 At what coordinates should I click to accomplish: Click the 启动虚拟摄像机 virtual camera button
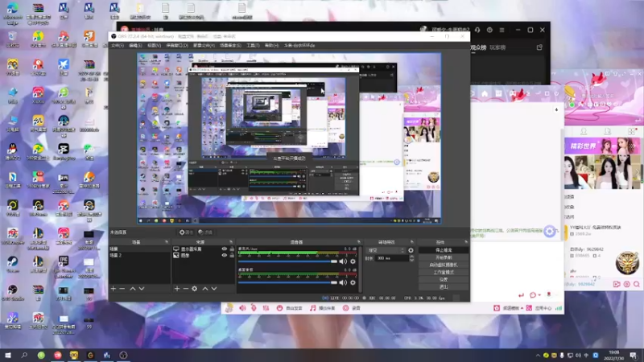(444, 265)
